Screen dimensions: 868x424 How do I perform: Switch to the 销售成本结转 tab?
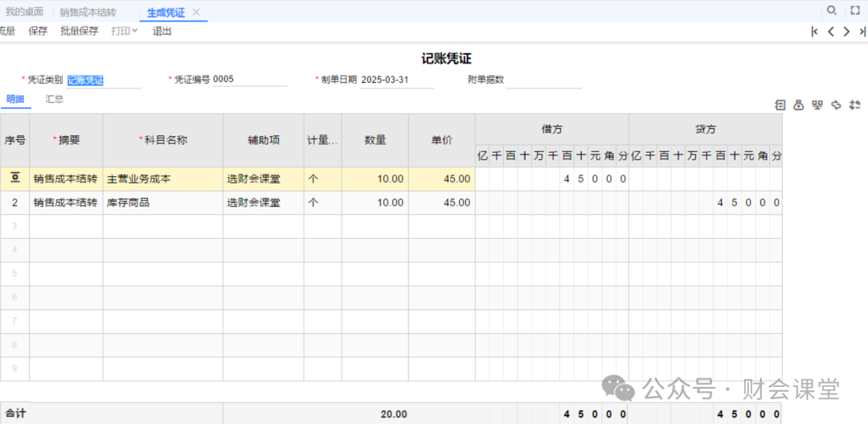pyautogui.click(x=88, y=12)
